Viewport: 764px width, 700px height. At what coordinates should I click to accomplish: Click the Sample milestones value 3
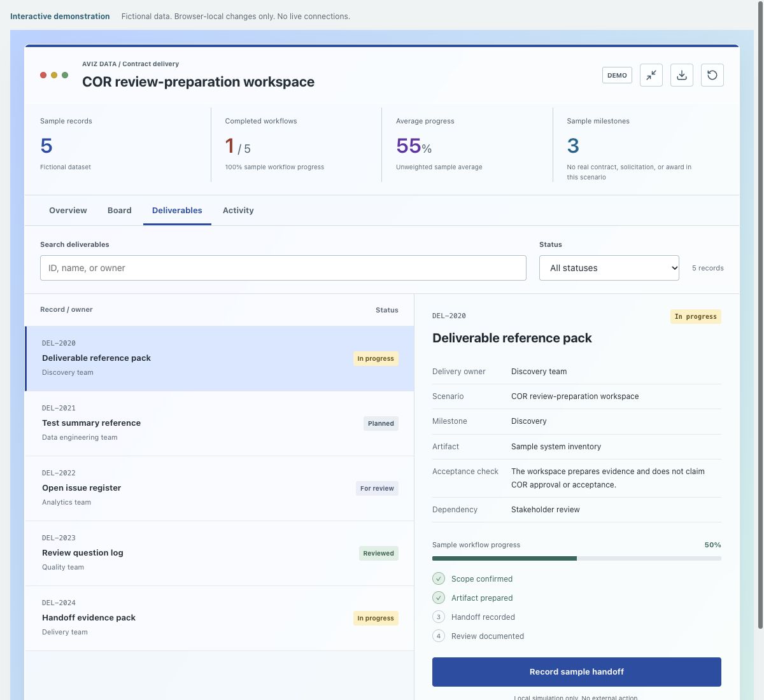[x=573, y=146]
